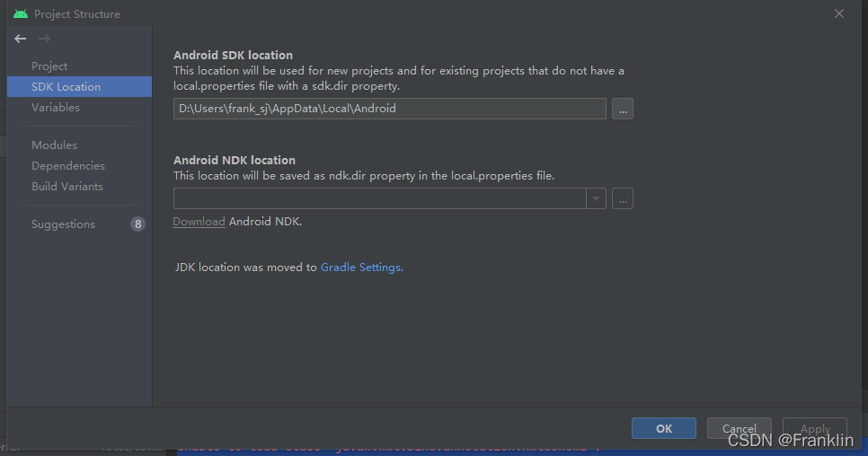
Task: Expand the NDK location dropdown arrow
Action: [597, 198]
